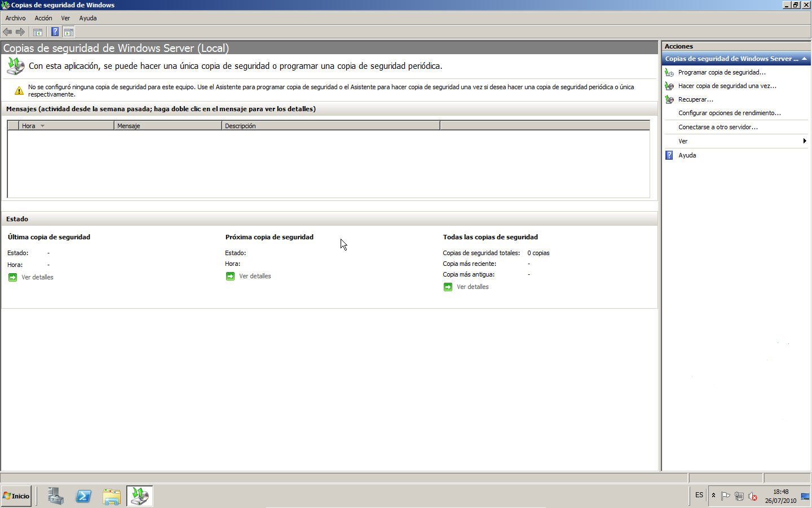Select the Windows Backup taskbar button

click(x=139, y=496)
